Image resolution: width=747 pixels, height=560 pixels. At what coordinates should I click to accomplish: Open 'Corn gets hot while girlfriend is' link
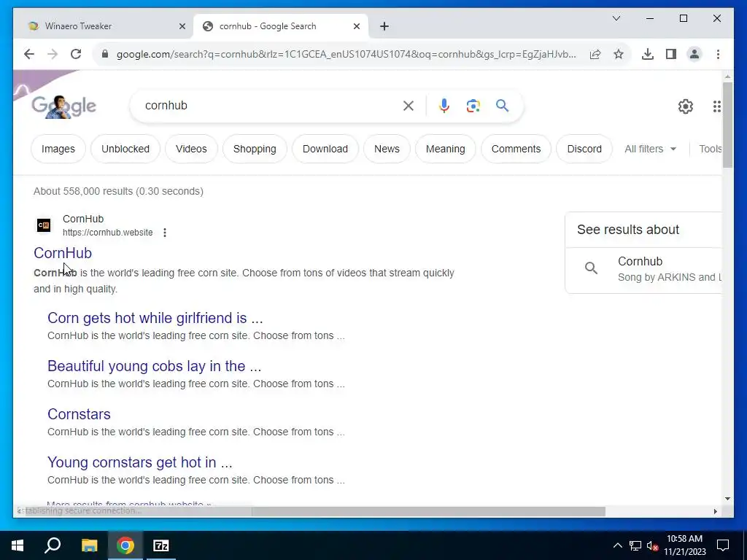[155, 318]
